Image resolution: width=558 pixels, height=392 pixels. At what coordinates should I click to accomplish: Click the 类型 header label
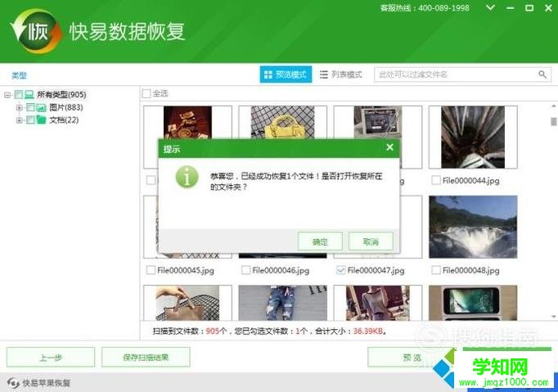click(19, 75)
